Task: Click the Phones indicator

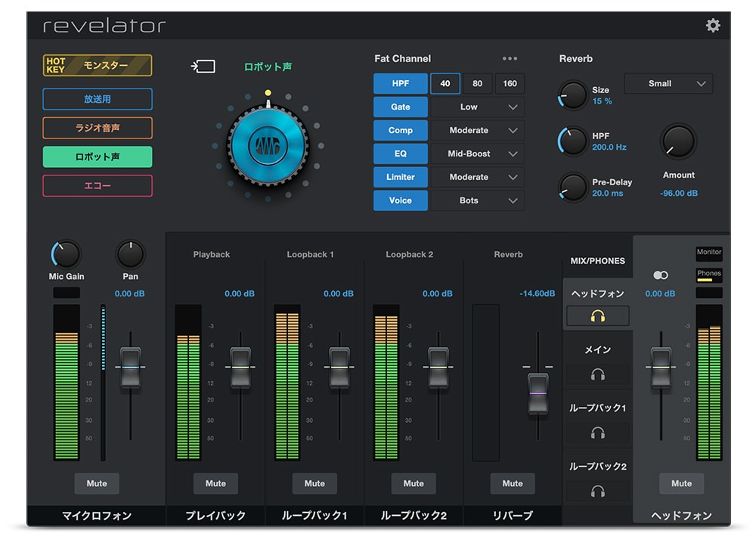Action: tap(709, 275)
